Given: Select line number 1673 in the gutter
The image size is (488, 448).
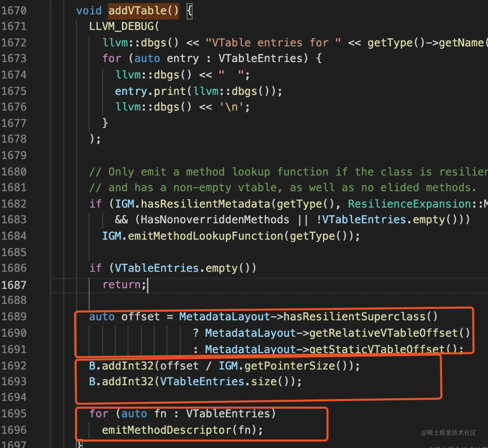Looking at the screenshot, I should coord(14,58).
